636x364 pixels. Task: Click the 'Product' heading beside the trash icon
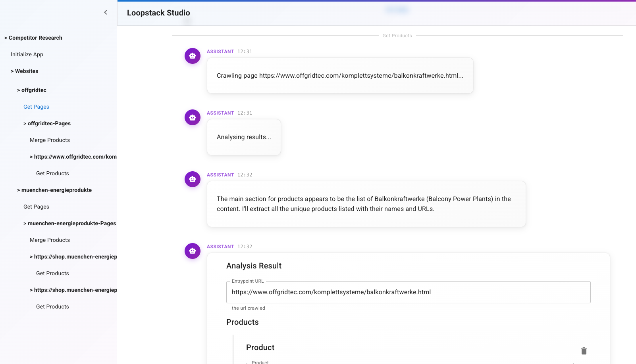(x=260, y=347)
